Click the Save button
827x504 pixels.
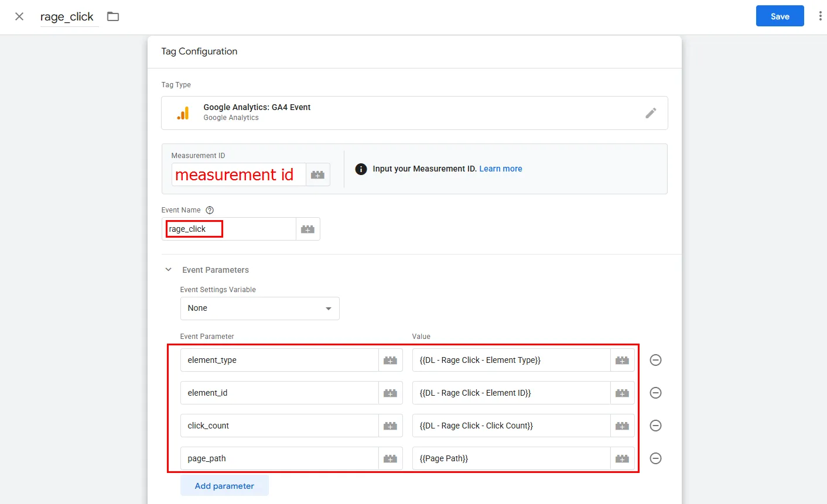(780, 16)
